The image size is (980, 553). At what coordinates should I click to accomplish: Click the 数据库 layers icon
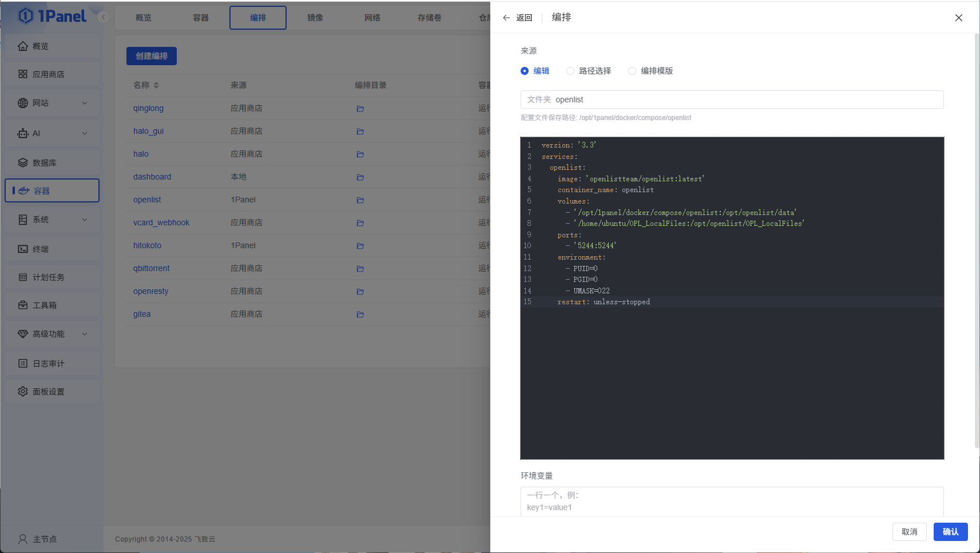(x=23, y=163)
